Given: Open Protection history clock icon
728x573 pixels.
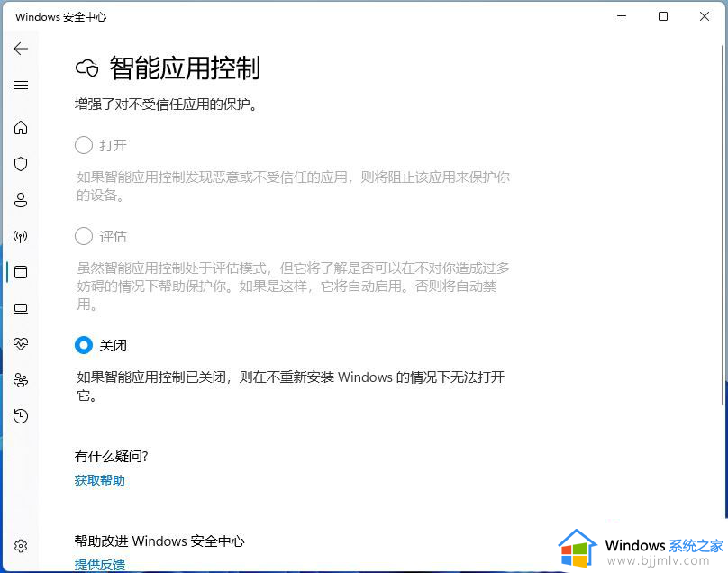Looking at the screenshot, I should tap(21, 416).
